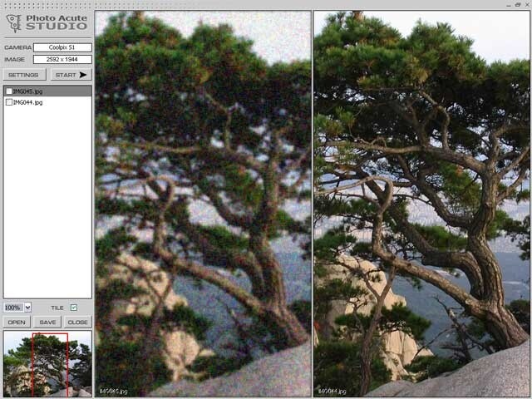532x399 pixels.
Task: Click the red-framed navigator thumbnail
Action: (47, 364)
